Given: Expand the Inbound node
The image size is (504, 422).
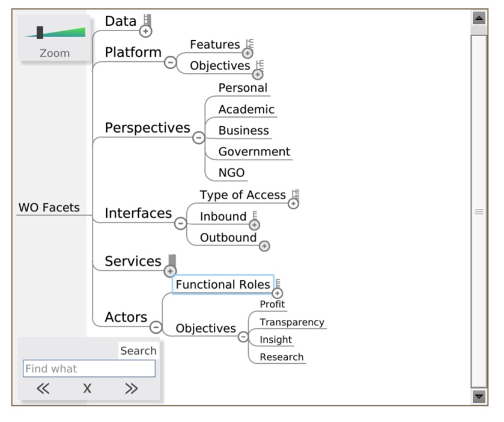Looking at the screenshot, I should [254, 225].
